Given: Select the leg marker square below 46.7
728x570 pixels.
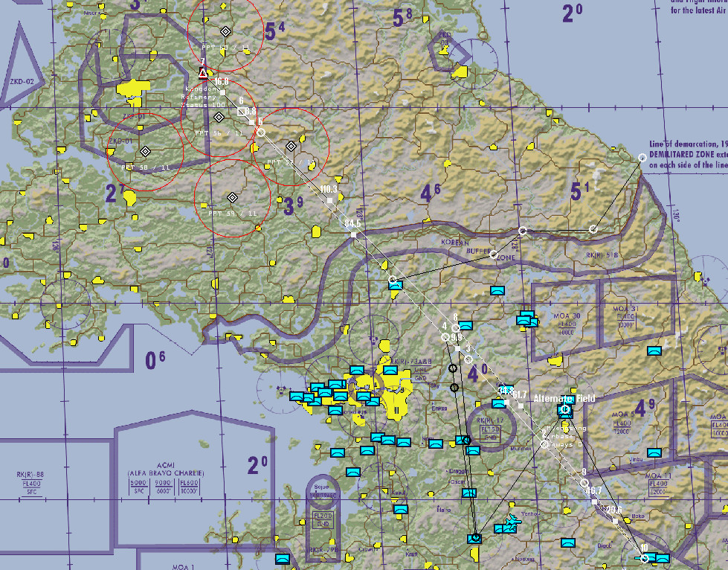Looking at the screenshot, I should coord(594,502).
